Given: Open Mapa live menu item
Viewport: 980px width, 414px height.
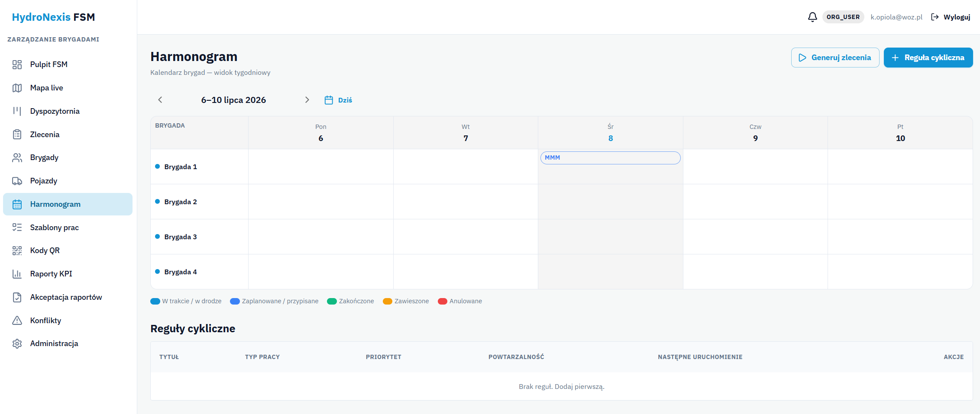Looking at the screenshot, I should pos(68,88).
